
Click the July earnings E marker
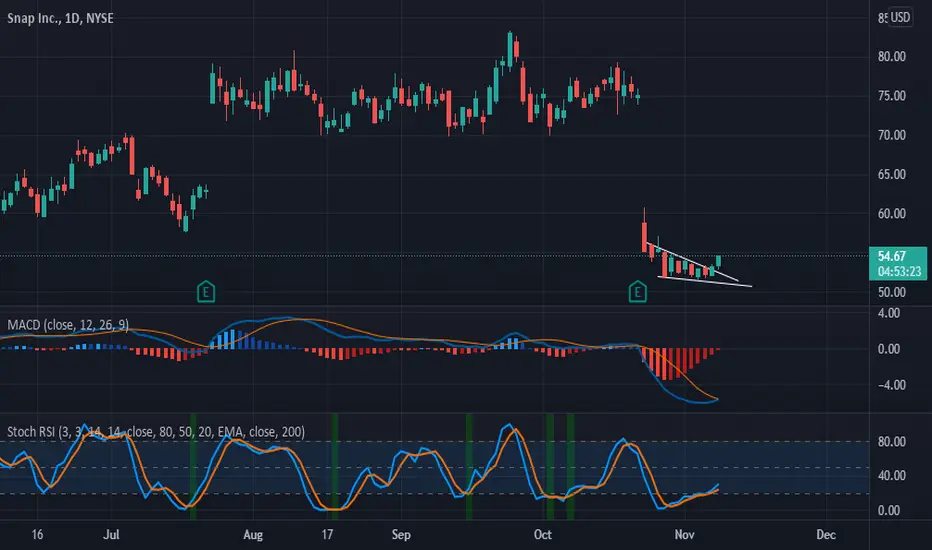tap(206, 291)
